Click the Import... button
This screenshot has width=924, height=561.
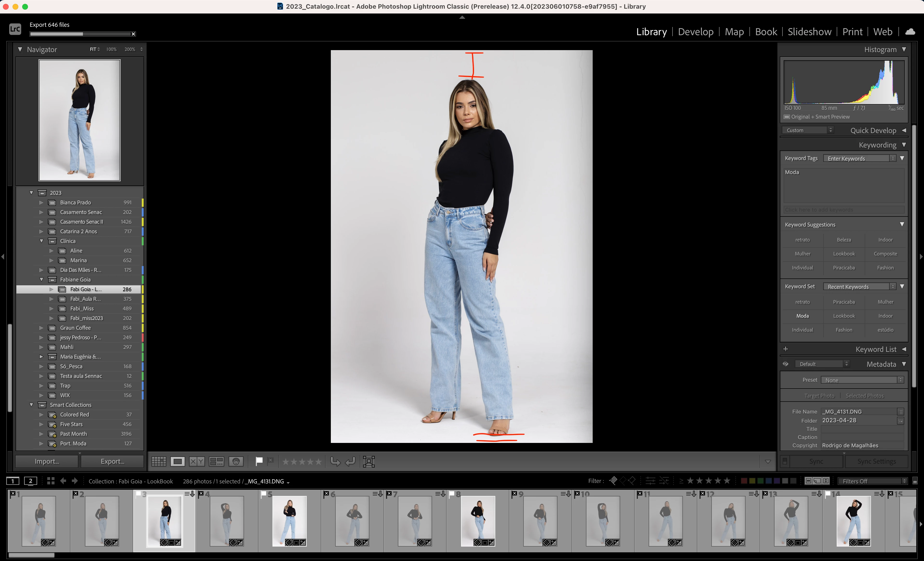47,461
